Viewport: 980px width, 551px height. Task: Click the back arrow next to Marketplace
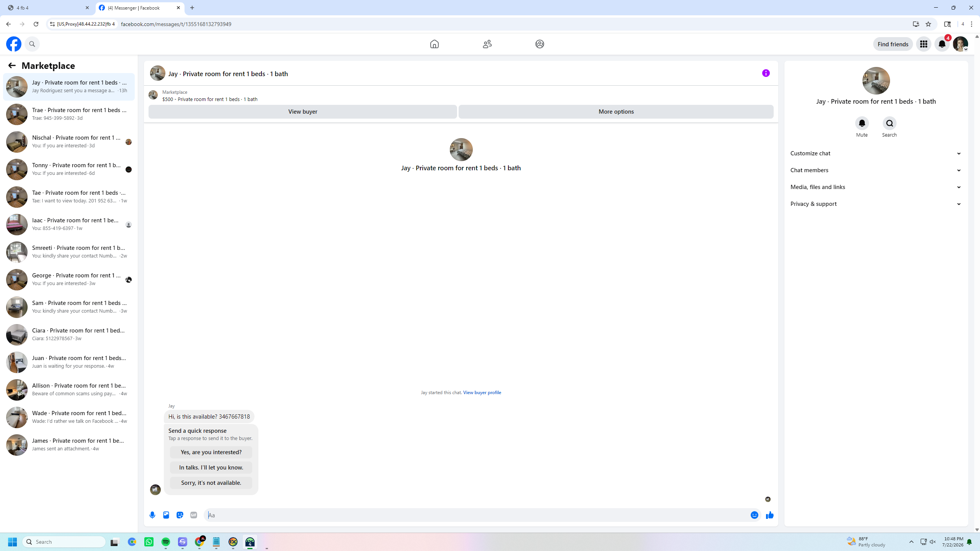click(x=12, y=65)
